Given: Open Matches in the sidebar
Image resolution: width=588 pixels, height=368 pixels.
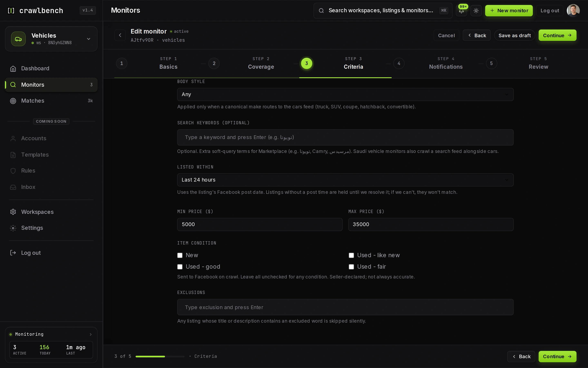Looking at the screenshot, I should click(51, 101).
